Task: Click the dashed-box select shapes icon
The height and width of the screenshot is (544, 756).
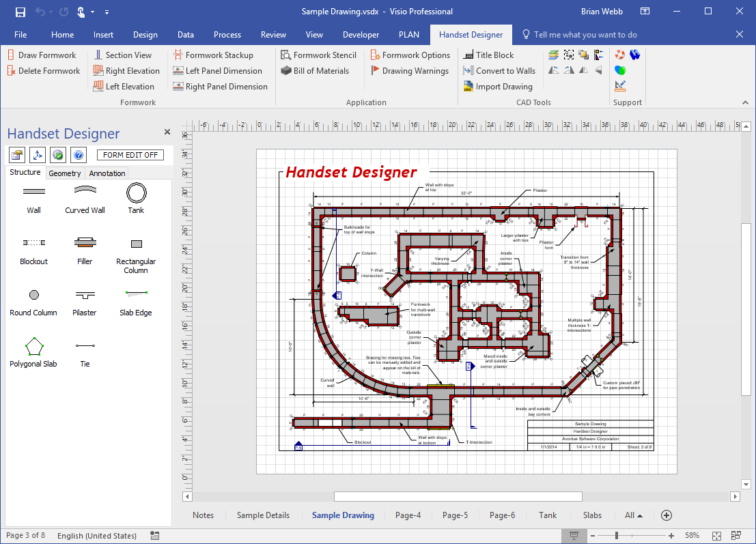Action: (x=569, y=55)
